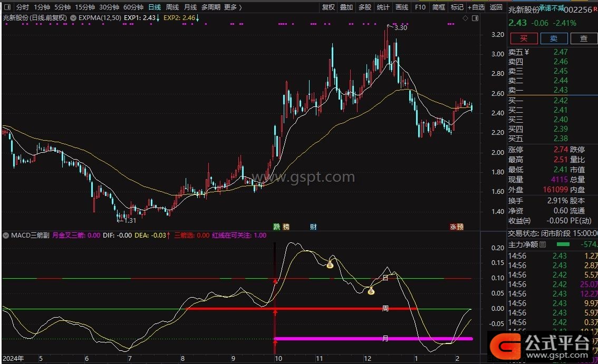The height and width of the screenshot is (364, 598).
Task: Open the MACD三箭副 indicator dropdown
Action: point(6,235)
